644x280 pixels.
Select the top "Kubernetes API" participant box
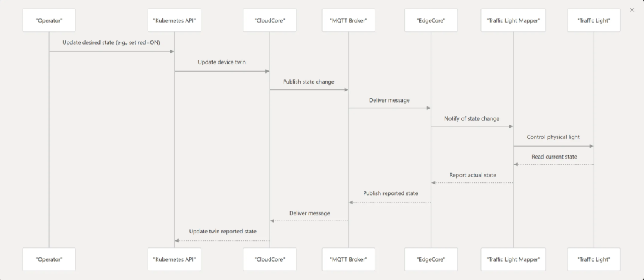click(x=174, y=21)
